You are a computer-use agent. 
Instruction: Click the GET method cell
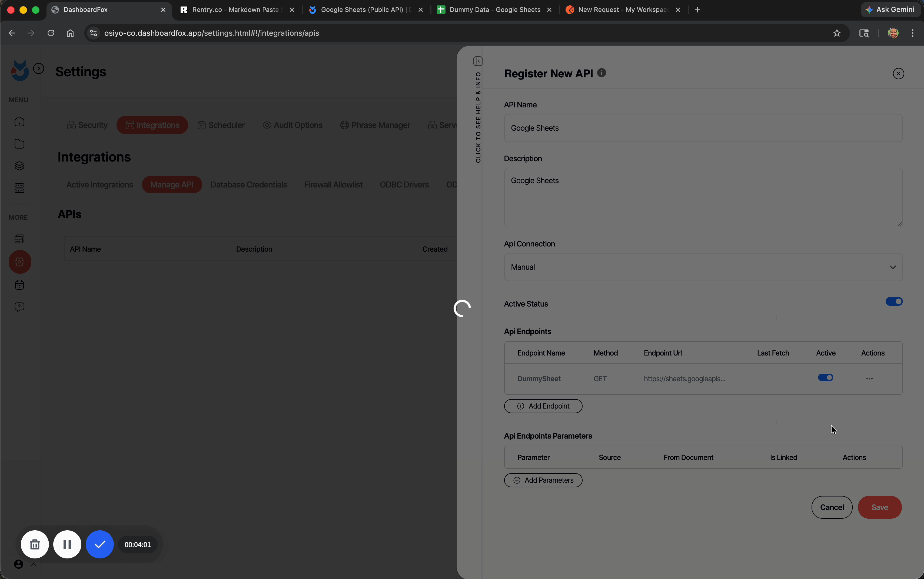(x=600, y=379)
